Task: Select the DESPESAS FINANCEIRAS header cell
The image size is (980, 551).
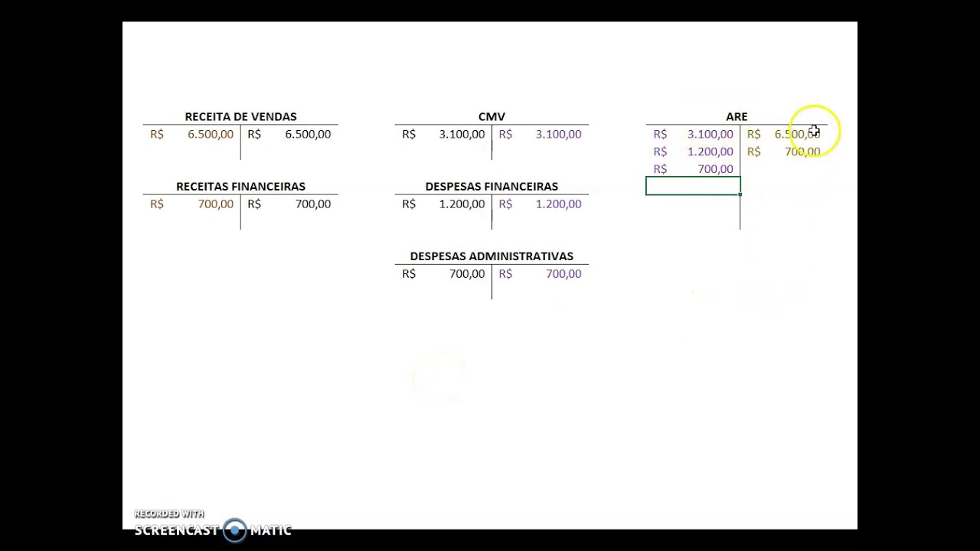Action: tap(492, 186)
